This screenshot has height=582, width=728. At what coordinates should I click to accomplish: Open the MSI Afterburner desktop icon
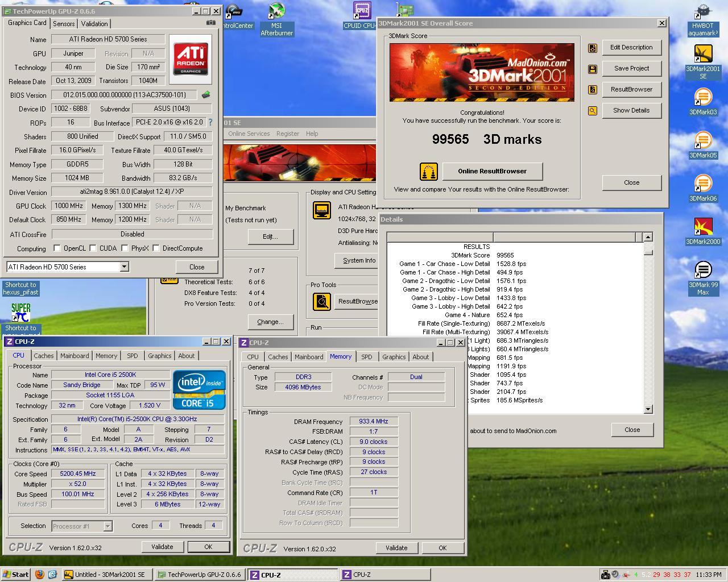(276, 19)
